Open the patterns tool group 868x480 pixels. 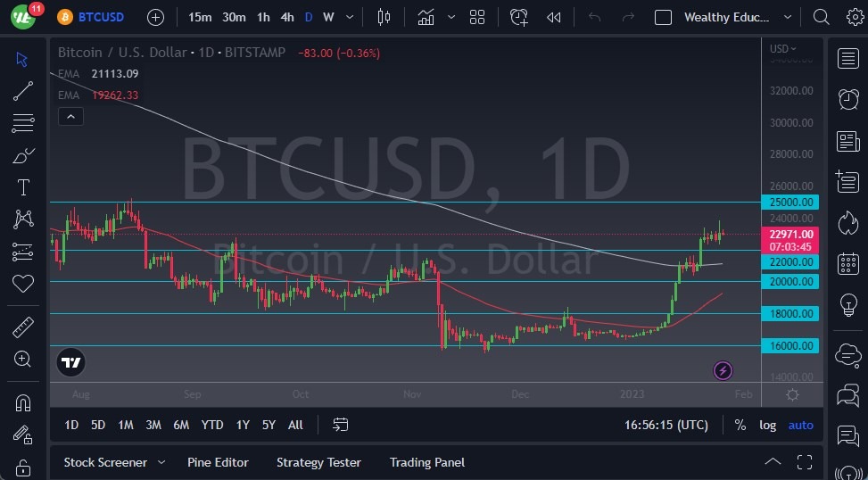[x=22, y=219]
